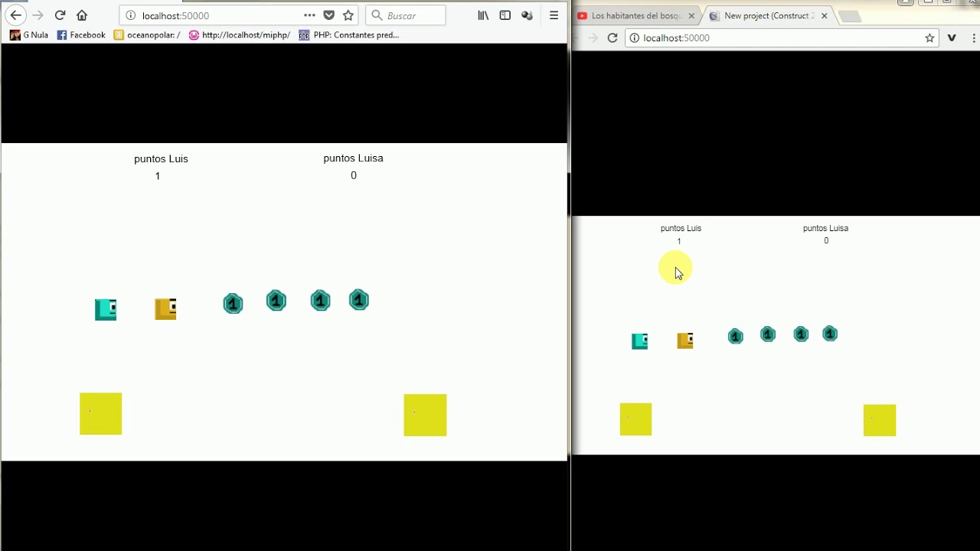Viewport: 980px width, 551px height.
Task: Focus the Firefox Buscar search box
Action: [x=406, y=15]
